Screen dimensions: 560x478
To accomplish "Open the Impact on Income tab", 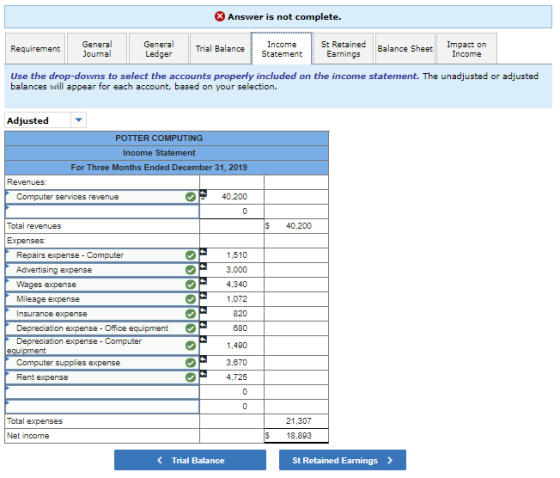I will pyautogui.click(x=466, y=49).
